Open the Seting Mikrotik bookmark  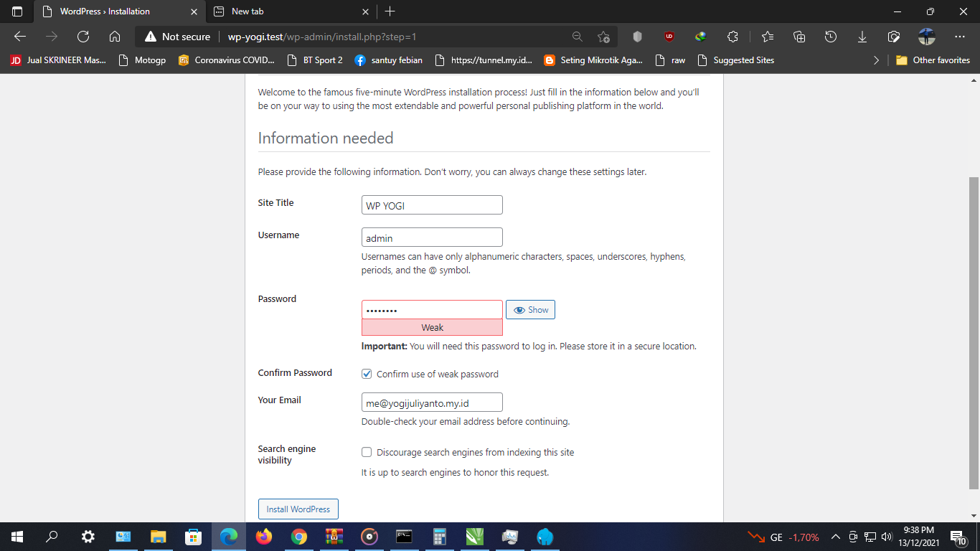tap(593, 60)
